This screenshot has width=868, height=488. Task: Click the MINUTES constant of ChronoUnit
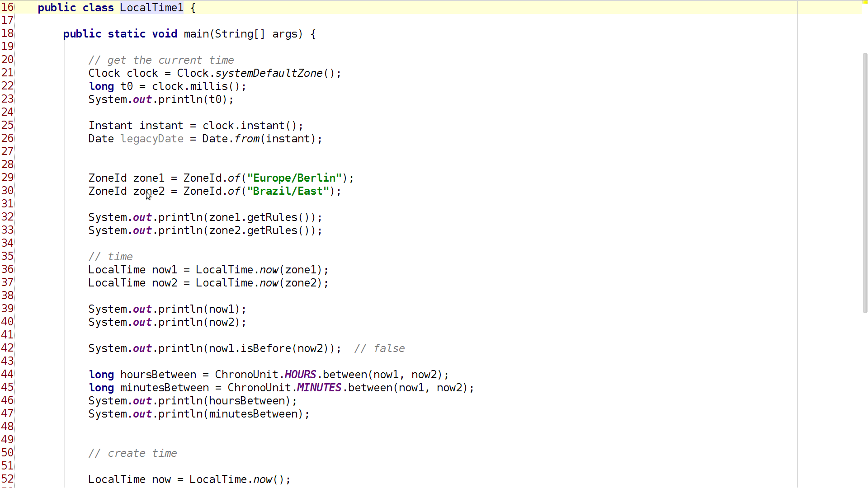click(x=319, y=388)
